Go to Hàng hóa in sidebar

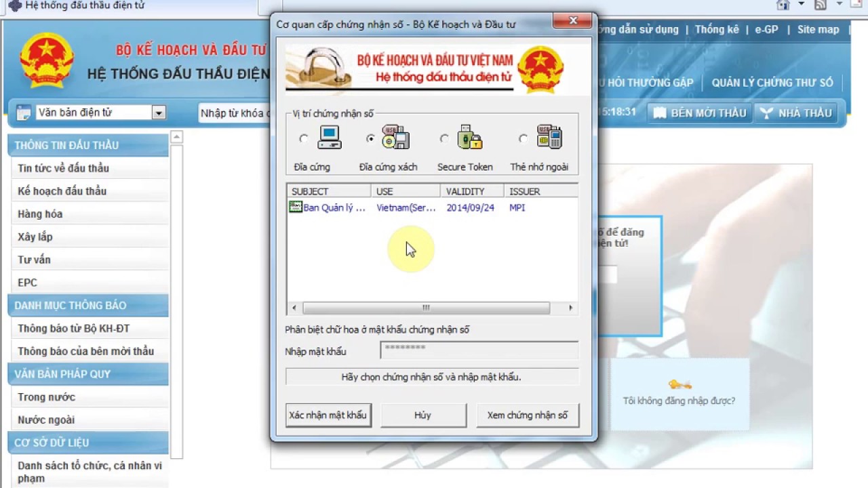(x=40, y=214)
